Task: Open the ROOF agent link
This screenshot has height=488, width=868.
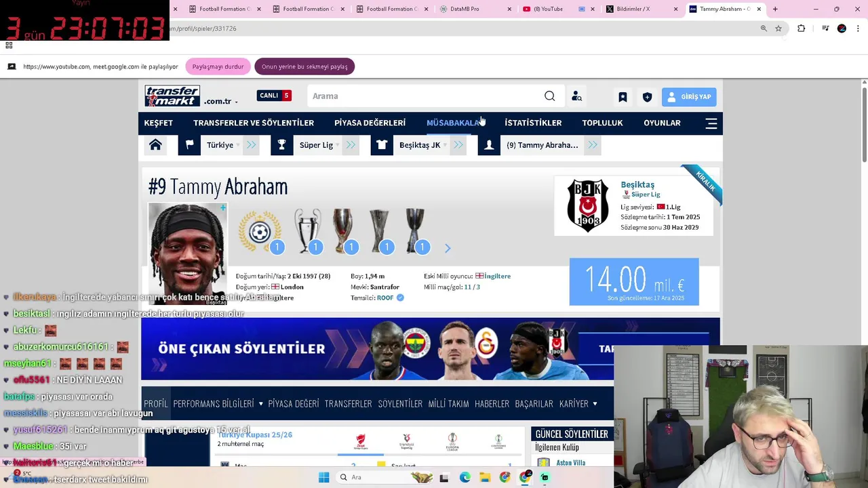Action: coord(385,298)
